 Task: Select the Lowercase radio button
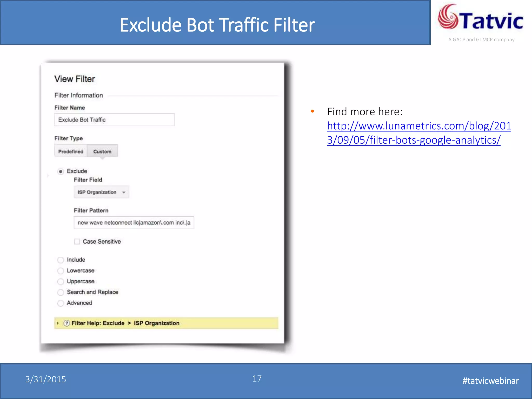(61, 271)
